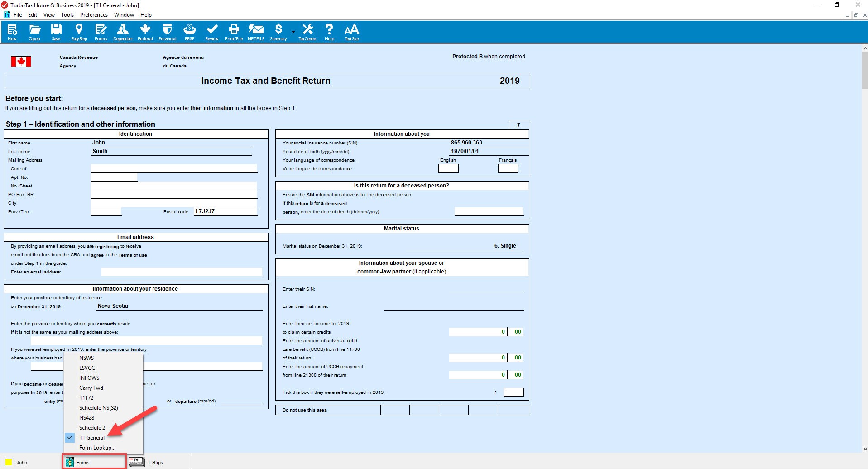Select NSWS from the forms list
This screenshot has width=868, height=469.
click(x=103, y=358)
